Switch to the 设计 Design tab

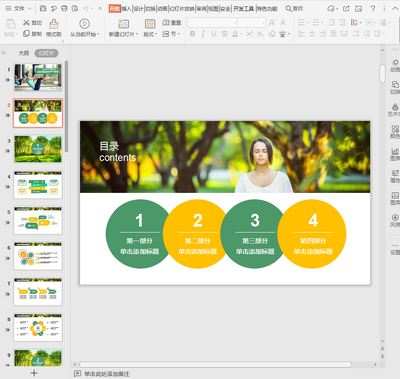click(139, 9)
